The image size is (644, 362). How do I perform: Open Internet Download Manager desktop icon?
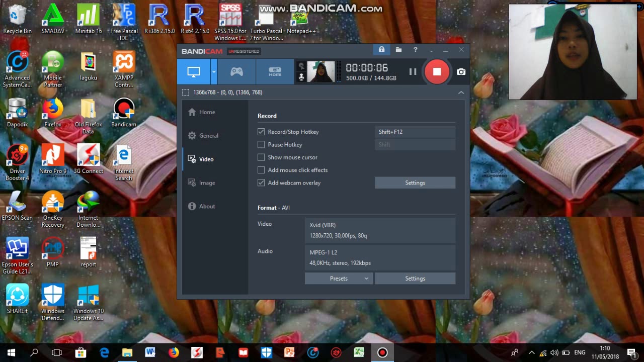[x=88, y=210]
